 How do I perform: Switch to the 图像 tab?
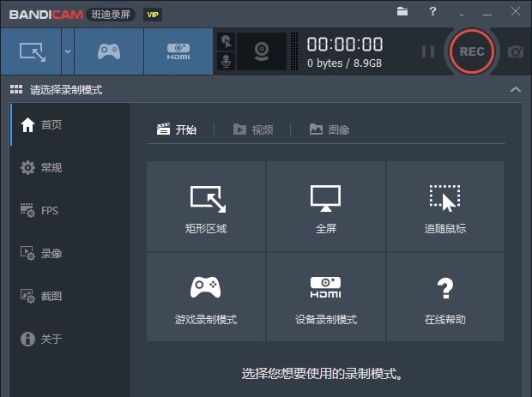(x=329, y=129)
